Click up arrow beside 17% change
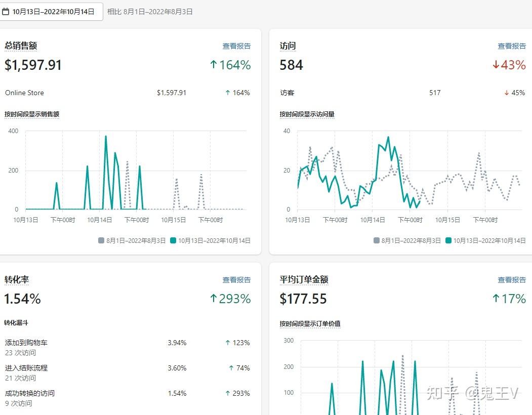This screenshot has width=532, height=415. [x=496, y=298]
